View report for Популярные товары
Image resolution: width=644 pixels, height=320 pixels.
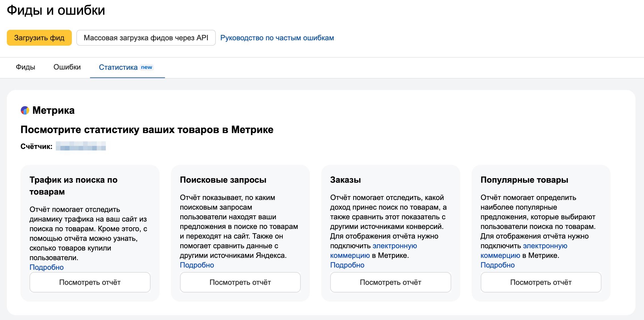541,282
